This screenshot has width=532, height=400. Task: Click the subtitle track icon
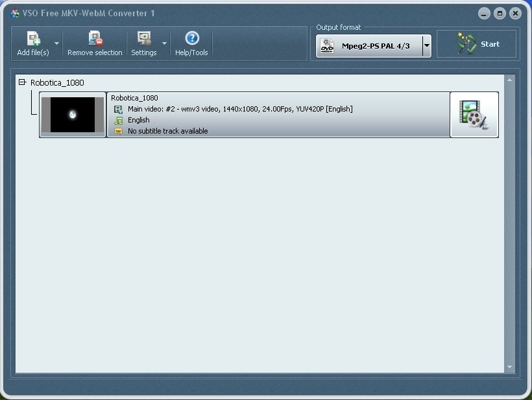point(118,131)
